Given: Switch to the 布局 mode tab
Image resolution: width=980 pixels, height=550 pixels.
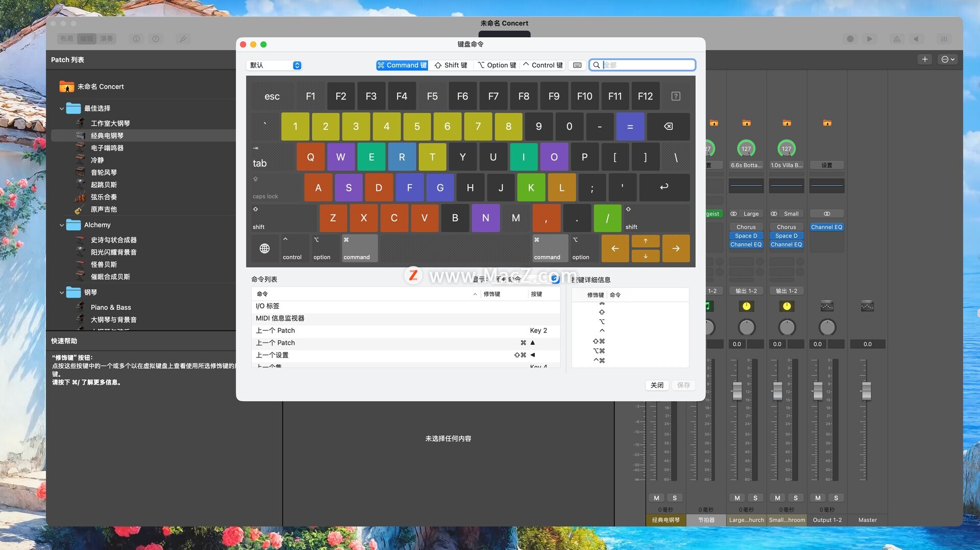Looking at the screenshot, I should pos(67,39).
